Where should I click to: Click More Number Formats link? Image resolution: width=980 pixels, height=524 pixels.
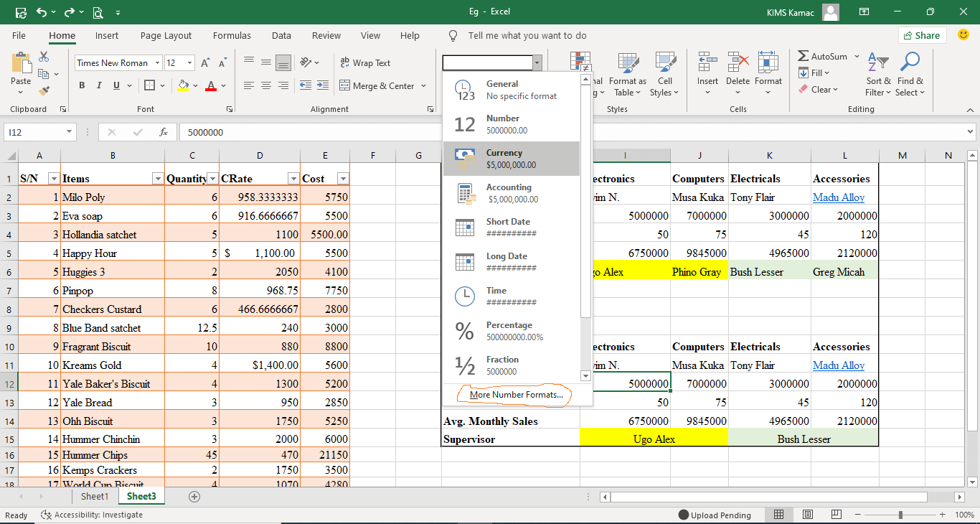515,396
